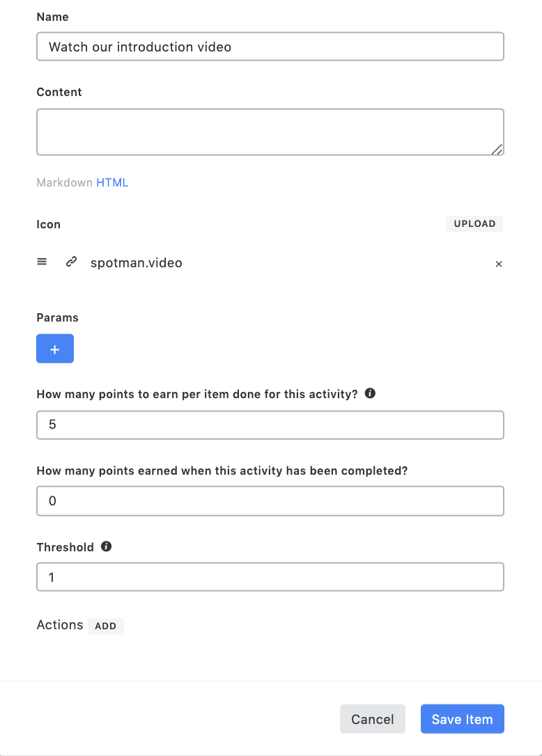
Task: Select the Threshold field showing 1
Action: [x=270, y=576]
